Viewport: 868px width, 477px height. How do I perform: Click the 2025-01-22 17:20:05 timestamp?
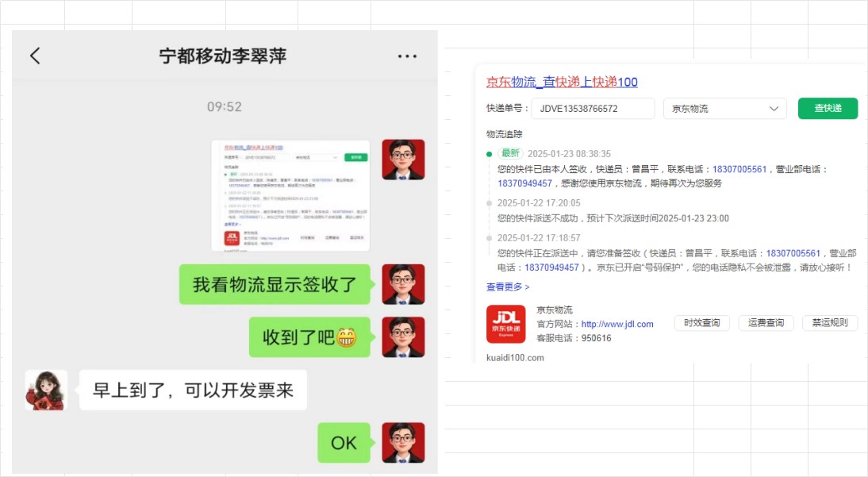click(539, 202)
